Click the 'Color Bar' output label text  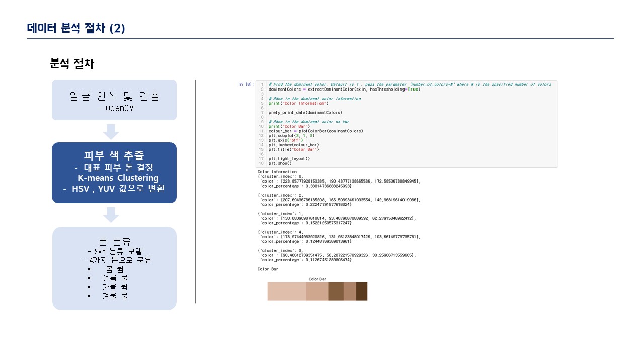(x=268, y=269)
